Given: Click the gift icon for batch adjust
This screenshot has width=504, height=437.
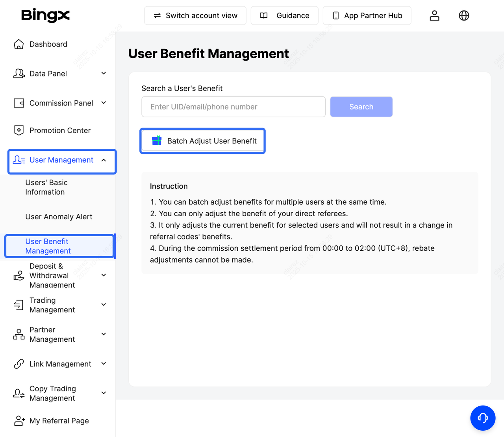Looking at the screenshot, I should click(x=157, y=141).
